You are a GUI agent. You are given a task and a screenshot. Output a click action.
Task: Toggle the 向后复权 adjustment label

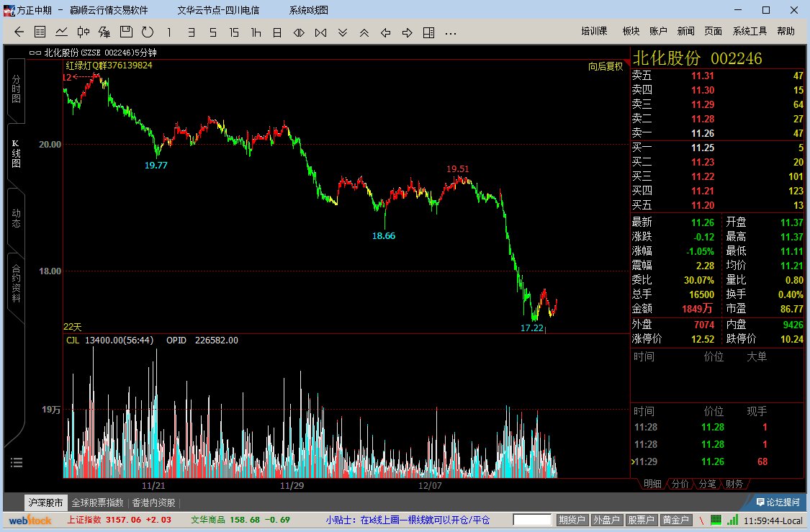(606, 67)
